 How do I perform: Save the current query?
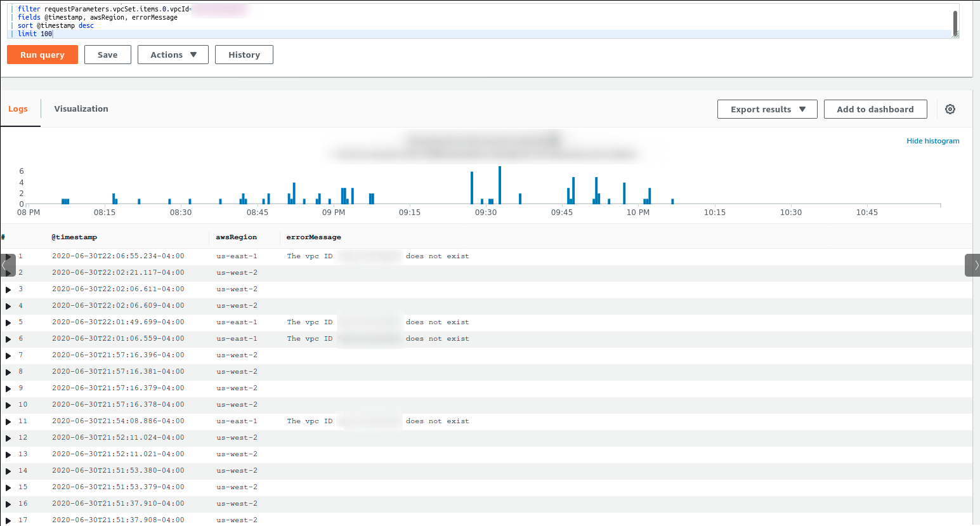click(x=107, y=55)
